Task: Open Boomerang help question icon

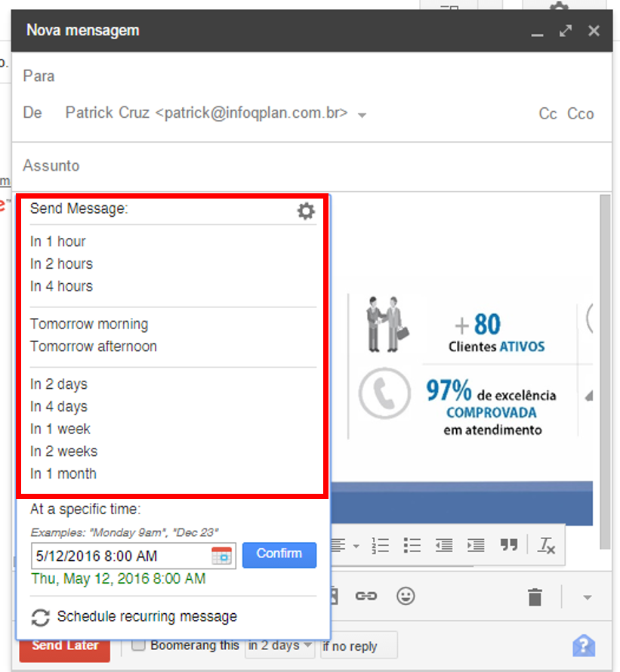Action: click(584, 646)
